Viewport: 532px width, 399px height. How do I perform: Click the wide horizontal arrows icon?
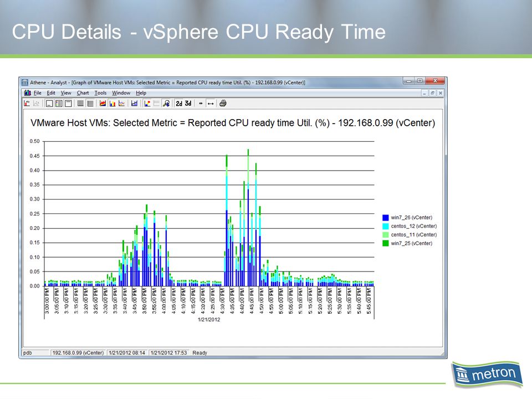211,104
